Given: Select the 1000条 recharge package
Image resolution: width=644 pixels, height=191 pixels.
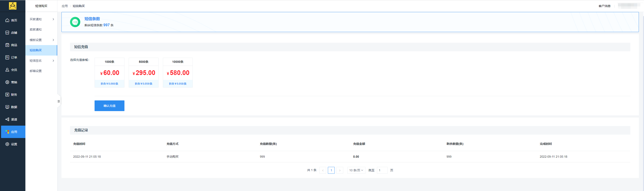Looking at the screenshot, I should click(109, 73).
